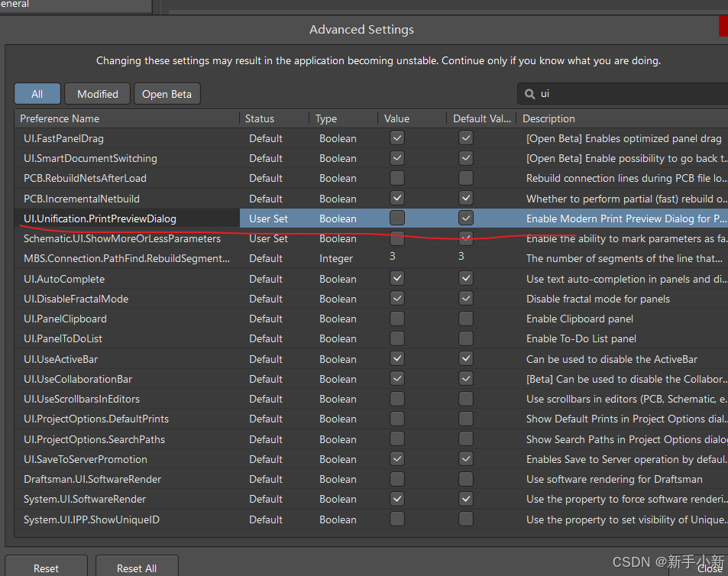728x576 pixels.
Task: Show only Modified settings
Action: pos(97,94)
